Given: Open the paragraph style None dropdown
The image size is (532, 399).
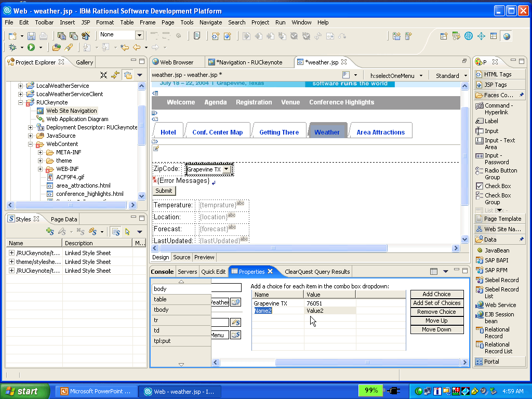Looking at the screenshot, I should pyautogui.click(x=139, y=35).
